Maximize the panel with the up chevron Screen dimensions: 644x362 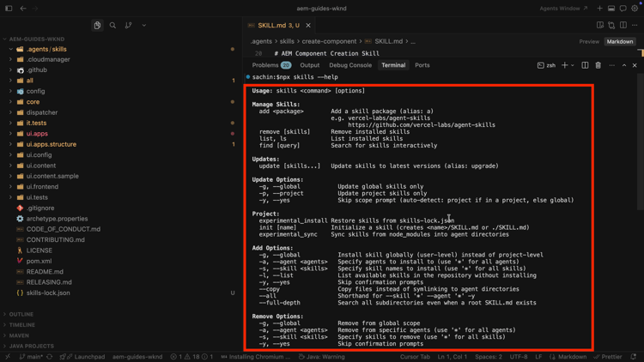(624, 65)
